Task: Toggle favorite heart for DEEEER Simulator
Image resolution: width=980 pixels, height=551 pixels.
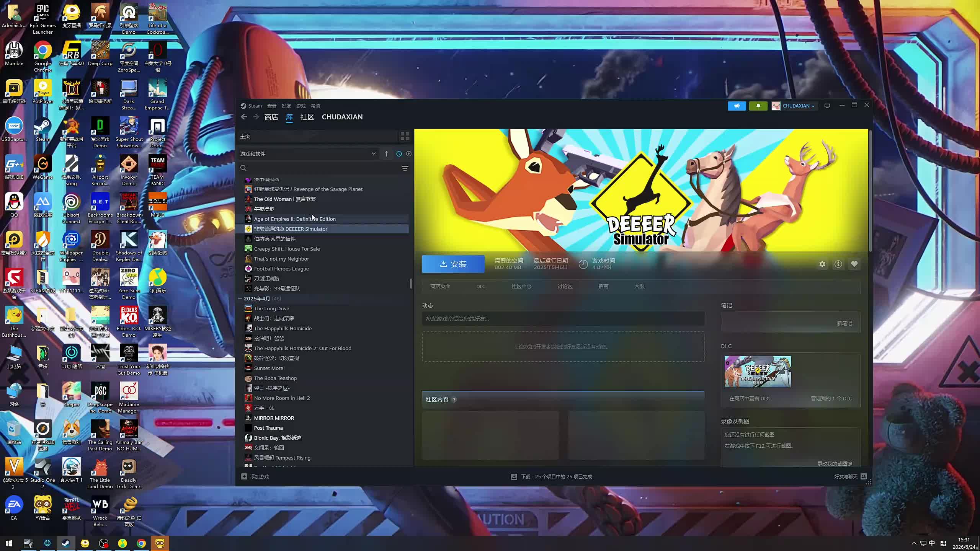Action: point(854,264)
